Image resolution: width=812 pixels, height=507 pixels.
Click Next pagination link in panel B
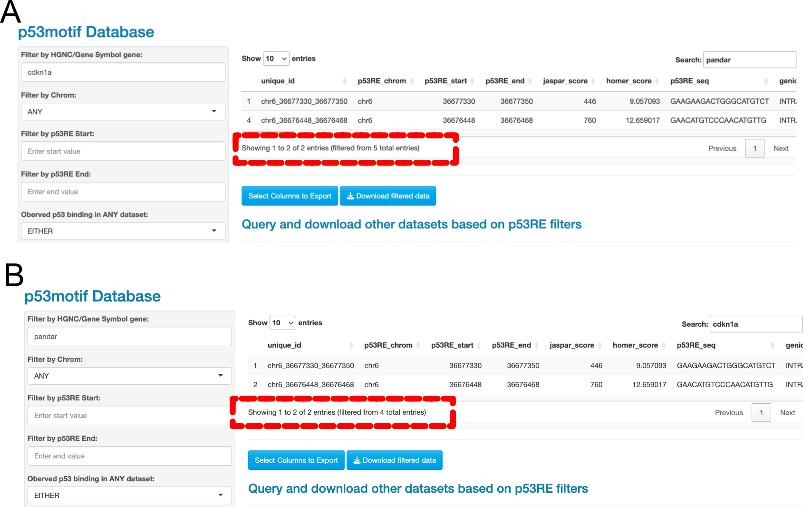click(x=787, y=413)
